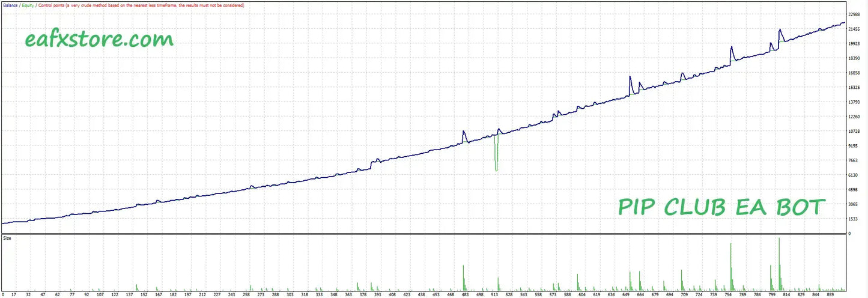Click the 62 tick label on the bottom axis
Image resolution: width=868 pixels, height=298 pixels.
click(57, 295)
